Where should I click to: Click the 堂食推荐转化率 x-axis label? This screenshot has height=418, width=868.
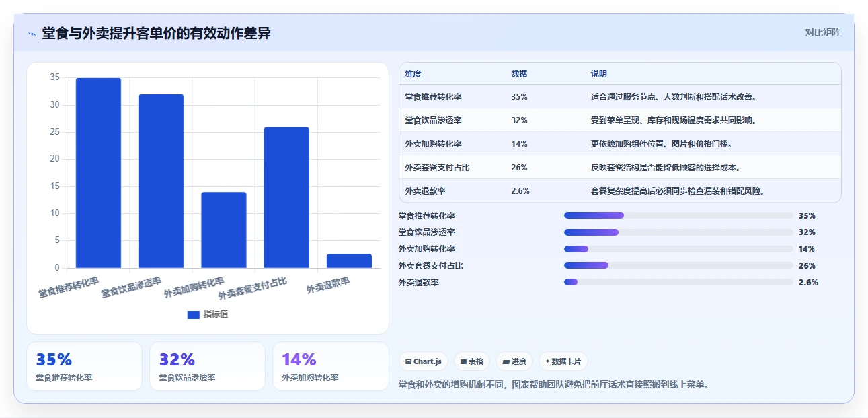pyautogui.click(x=69, y=287)
